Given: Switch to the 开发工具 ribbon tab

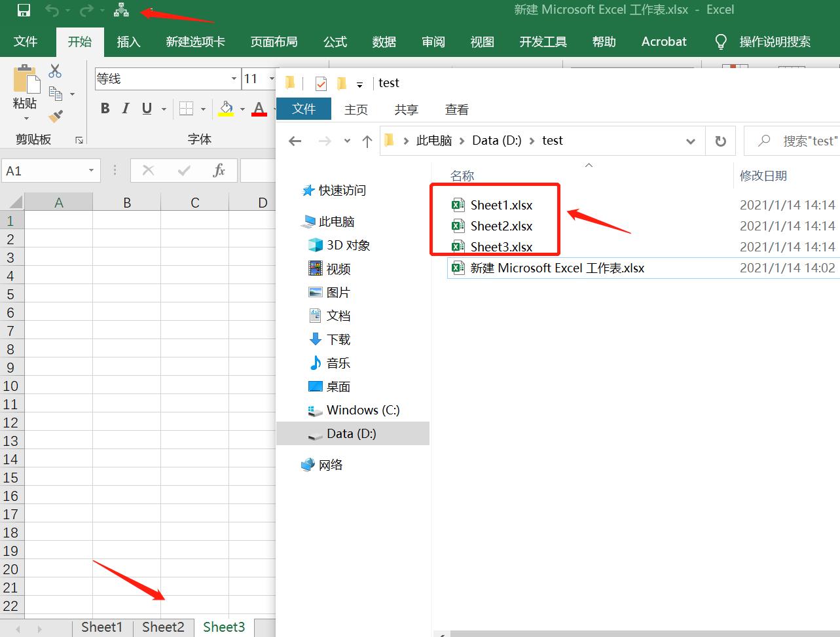Looking at the screenshot, I should [x=543, y=42].
